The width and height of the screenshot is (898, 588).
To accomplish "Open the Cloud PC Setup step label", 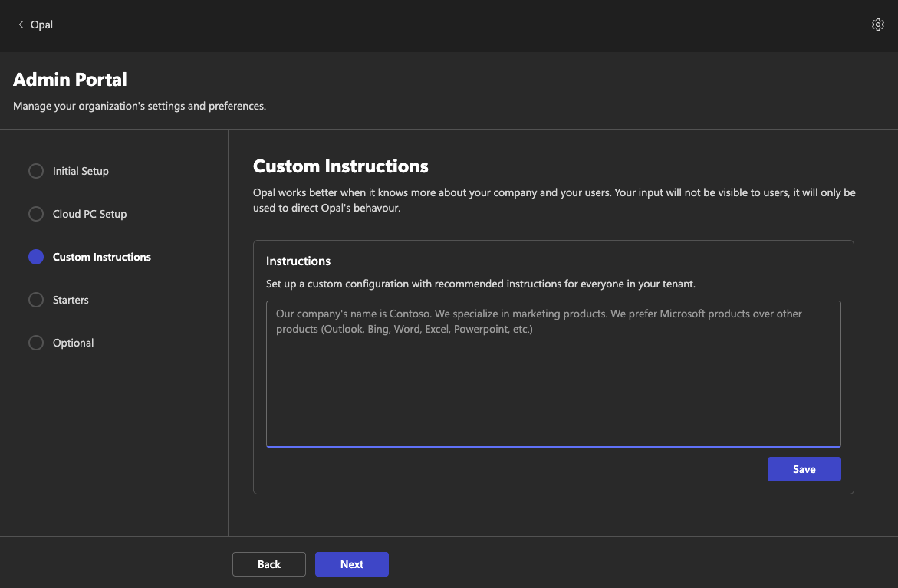I will tap(90, 214).
